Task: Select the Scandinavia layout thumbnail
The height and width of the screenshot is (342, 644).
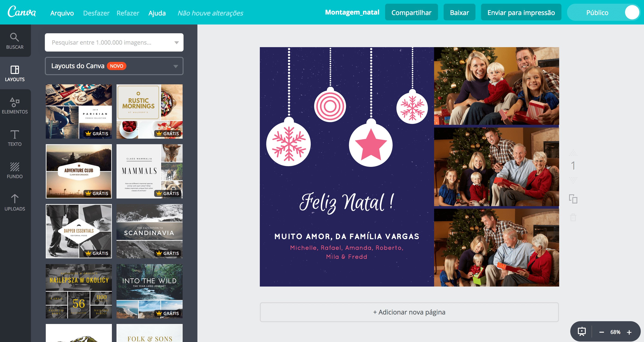Action: tap(150, 231)
